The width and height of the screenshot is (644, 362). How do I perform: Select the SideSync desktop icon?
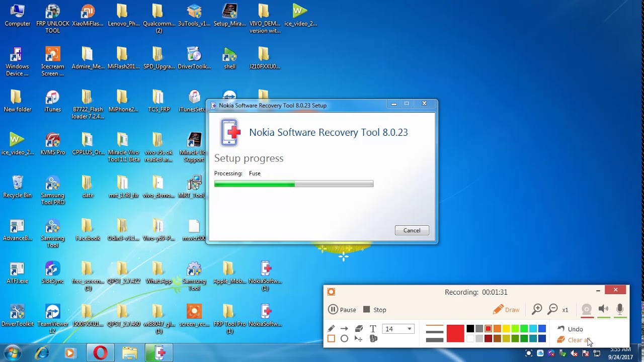tap(52, 272)
